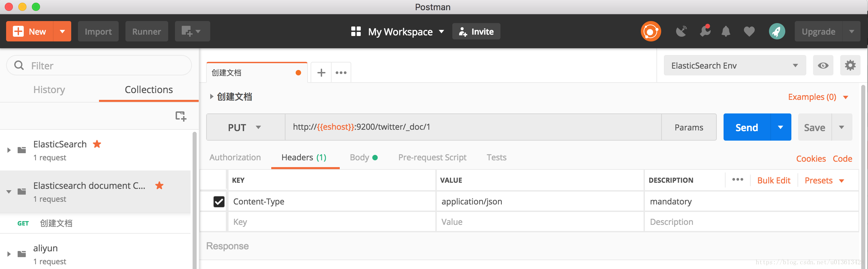868x269 pixels.
Task: Open the Pre-request Script tab
Action: (x=432, y=158)
